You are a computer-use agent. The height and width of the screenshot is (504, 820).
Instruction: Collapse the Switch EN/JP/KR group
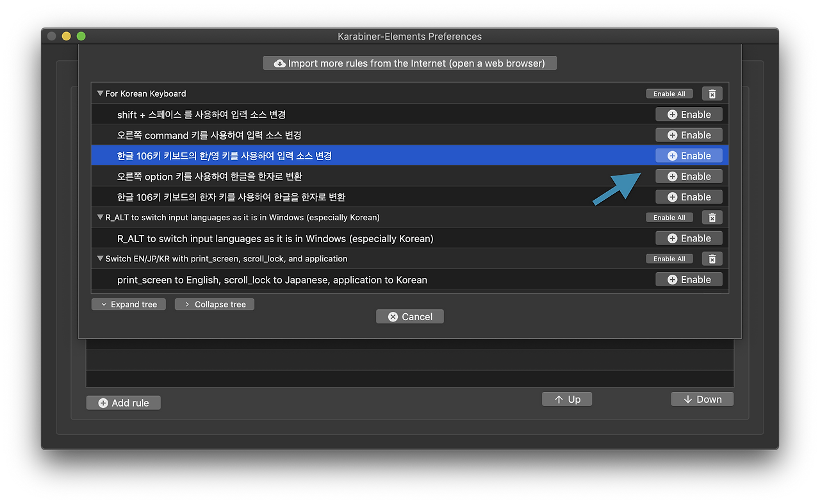tap(100, 259)
